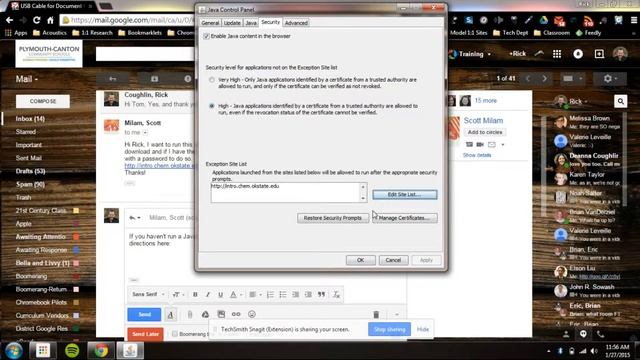Image resolution: width=640 pixels, height=360 pixels.
Task: Open the Google apps grid icon
Action: tap(557, 54)
